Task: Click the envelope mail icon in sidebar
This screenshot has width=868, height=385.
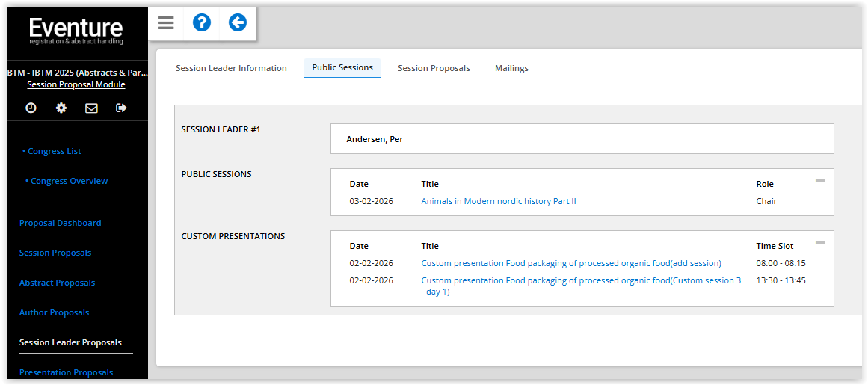Action: coord(91,108)
